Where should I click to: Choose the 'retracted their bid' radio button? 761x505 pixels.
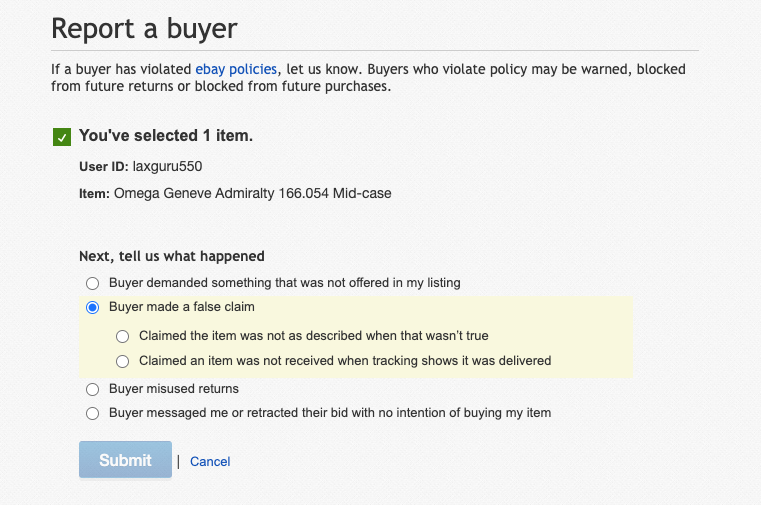coord(93,413)
